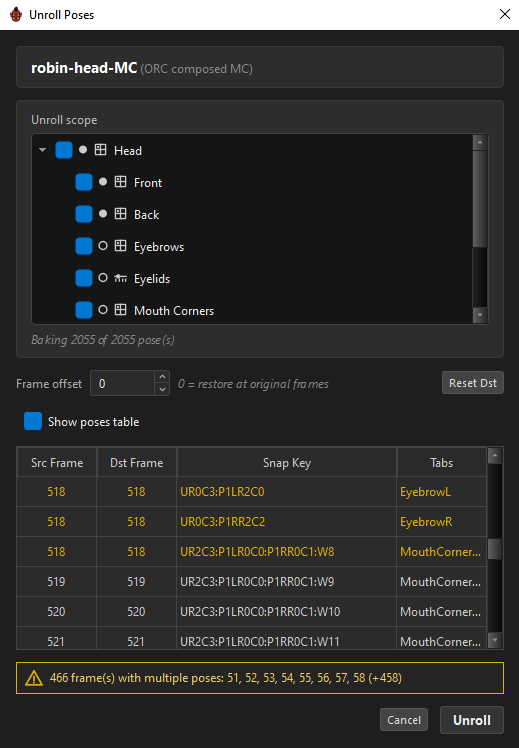
Task: Click the Tabs column header
Action: (442, 462)
